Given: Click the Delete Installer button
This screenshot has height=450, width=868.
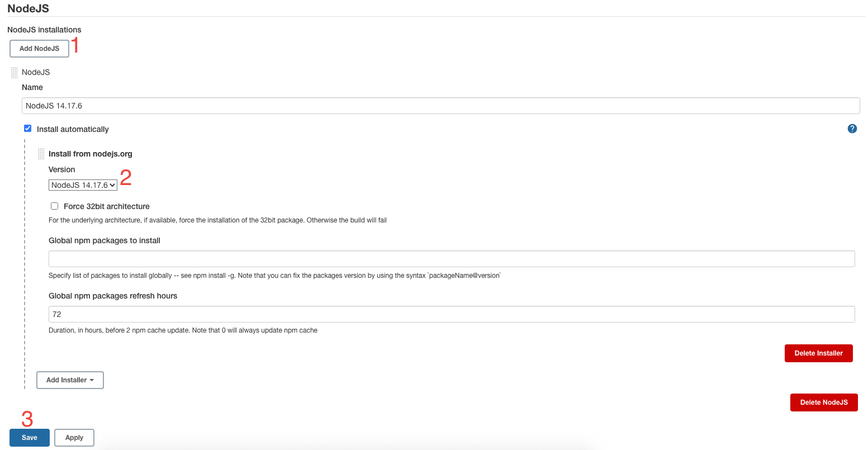Looking at the screenshot, I should point(818,353).
